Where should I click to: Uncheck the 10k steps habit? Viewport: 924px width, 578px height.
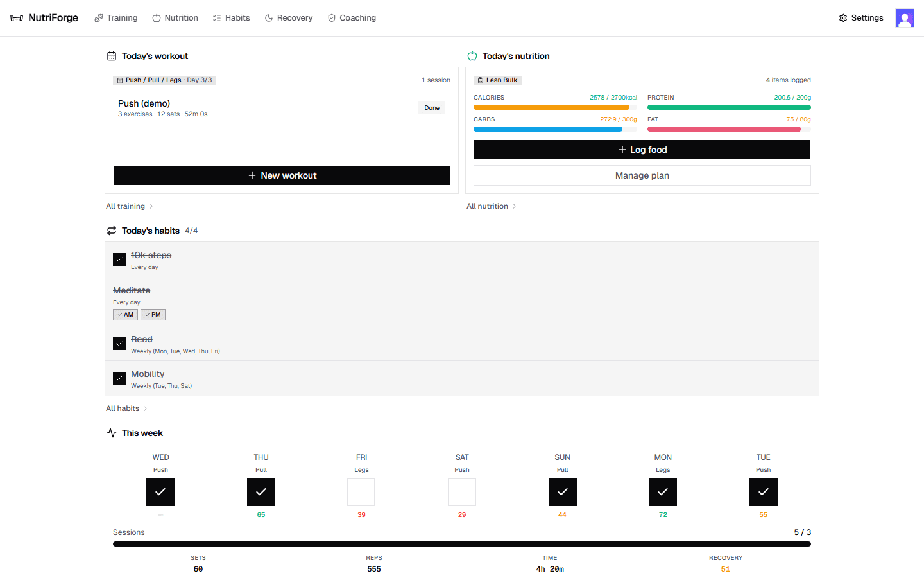pos(119,259)
